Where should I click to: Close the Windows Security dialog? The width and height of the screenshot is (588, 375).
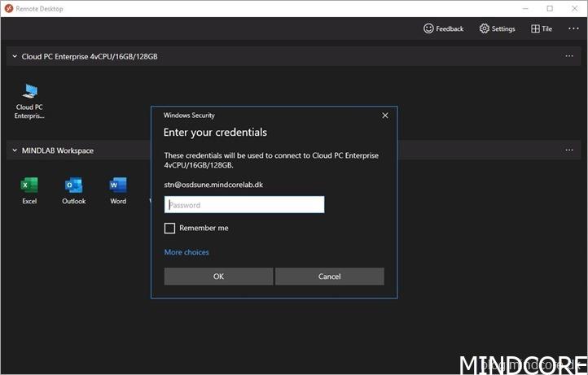385,116
